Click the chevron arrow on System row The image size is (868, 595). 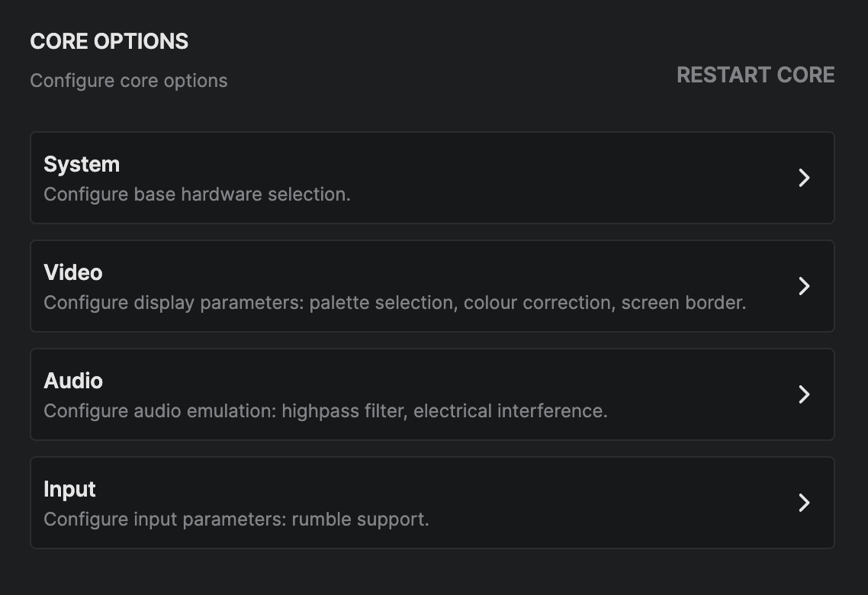coord(804,178)
